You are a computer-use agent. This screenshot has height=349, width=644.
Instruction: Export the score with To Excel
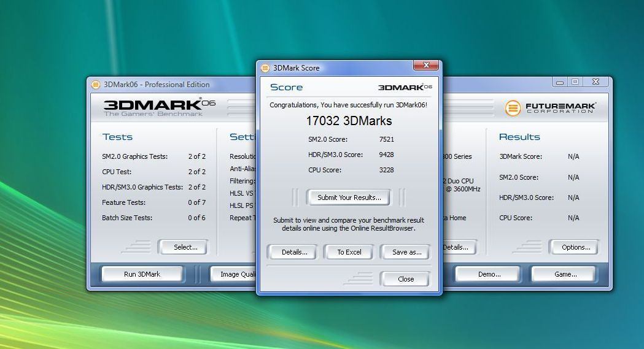349,252
